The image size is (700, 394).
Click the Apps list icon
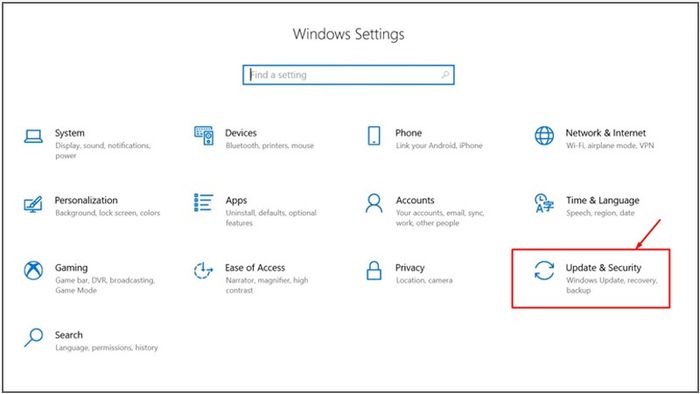204,203
